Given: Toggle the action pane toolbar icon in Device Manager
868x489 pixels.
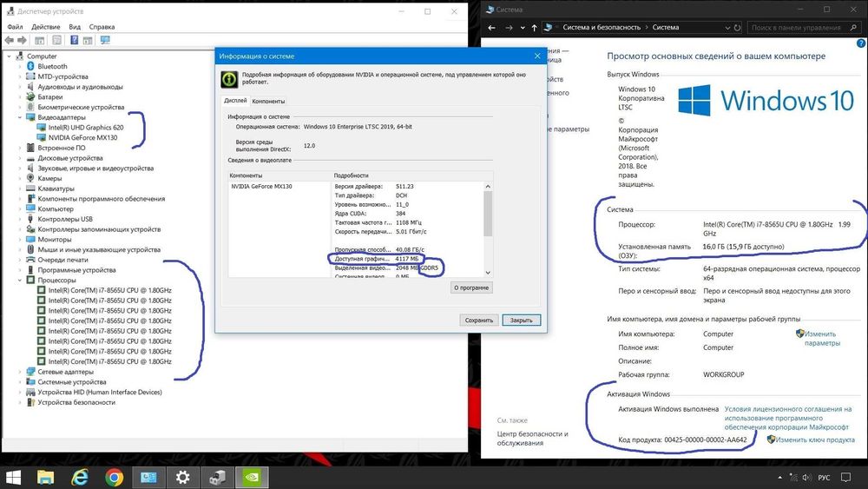Looking at the screenshot, I should pos(88,41).
